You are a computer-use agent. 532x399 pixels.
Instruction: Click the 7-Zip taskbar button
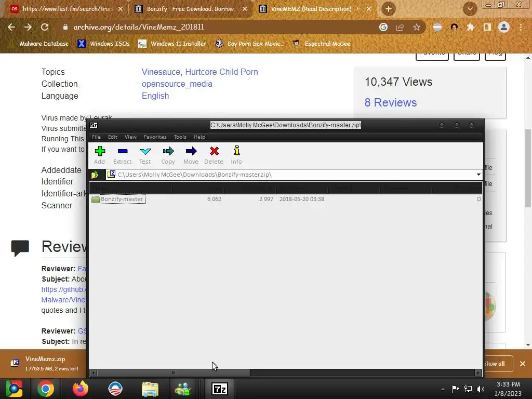click(x=220, y=389)
